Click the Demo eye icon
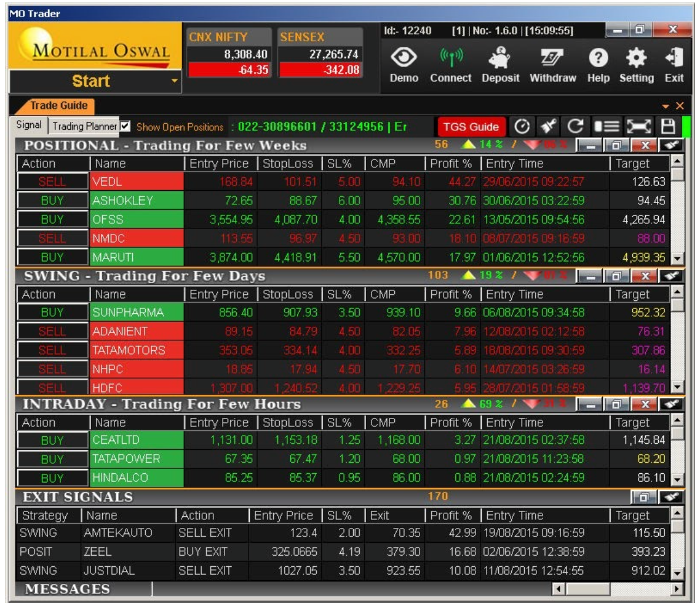This screenshot has height=608, width=700. [x=404, y=58]
